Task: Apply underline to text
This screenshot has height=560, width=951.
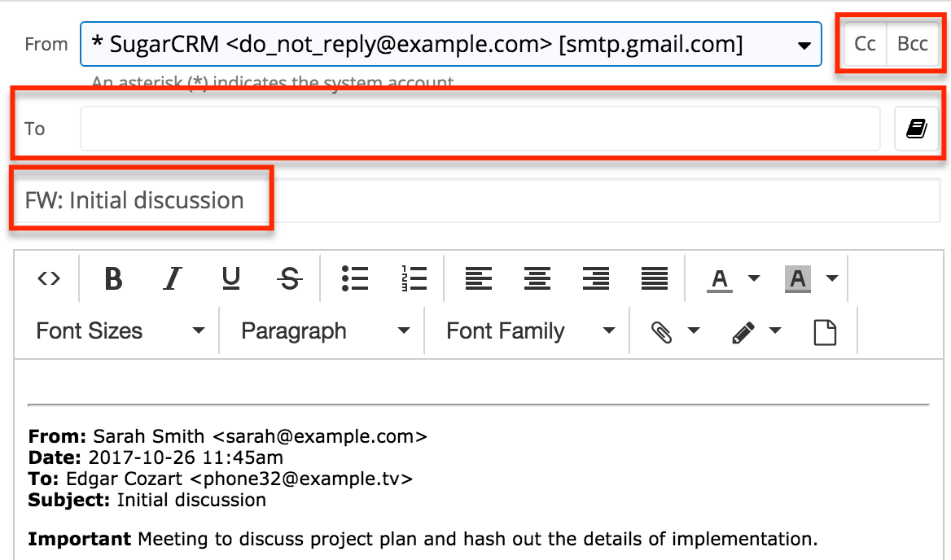Action: point(231,278)
